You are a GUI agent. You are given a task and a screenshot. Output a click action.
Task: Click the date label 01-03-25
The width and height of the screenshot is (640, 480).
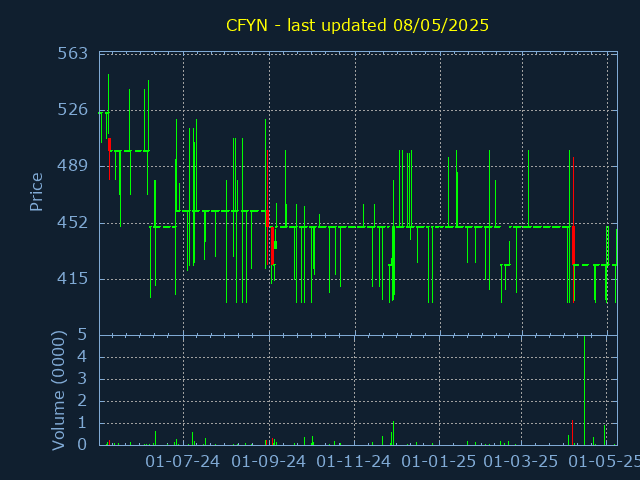click(x=520, y=462)
